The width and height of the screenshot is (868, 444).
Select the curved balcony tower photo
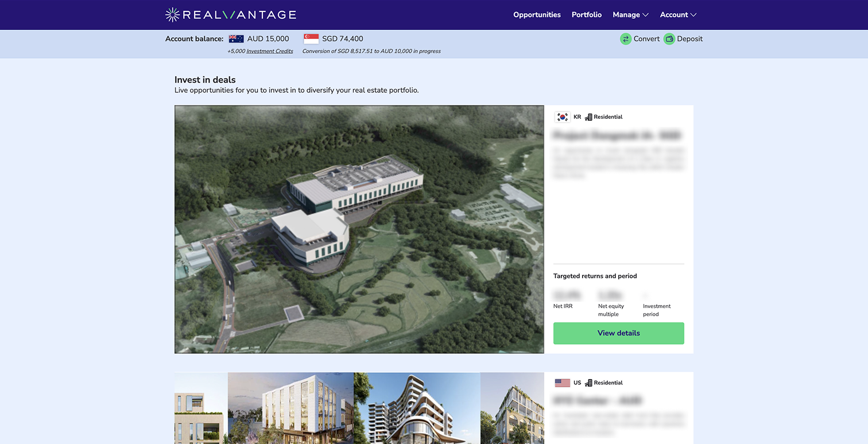tap(417, 408)
